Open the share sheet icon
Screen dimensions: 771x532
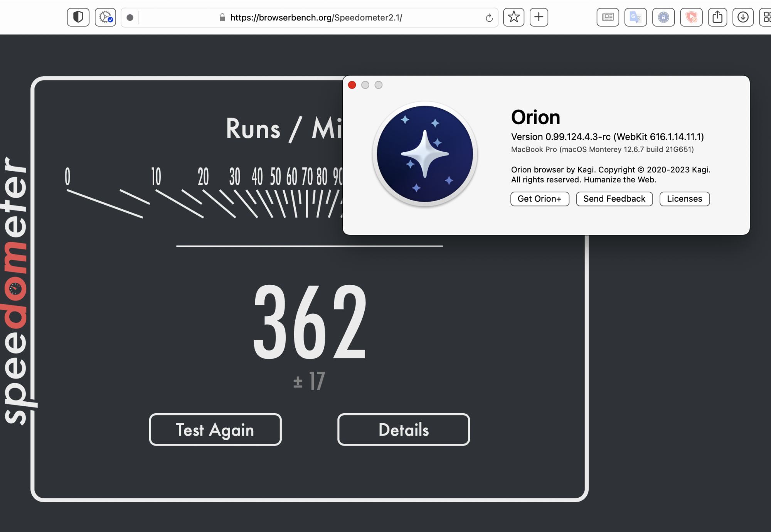pyautogui.click(x=717, y=17)
